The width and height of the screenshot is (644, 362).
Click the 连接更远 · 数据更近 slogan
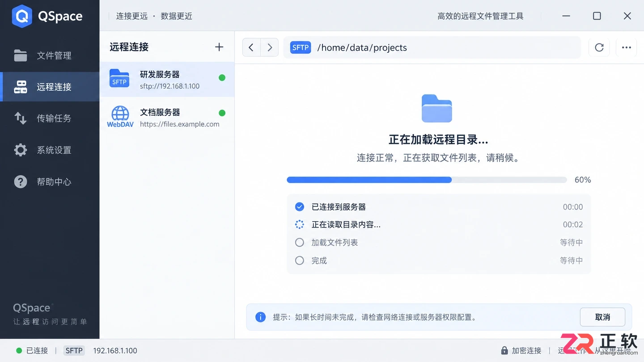click(154, 16)
